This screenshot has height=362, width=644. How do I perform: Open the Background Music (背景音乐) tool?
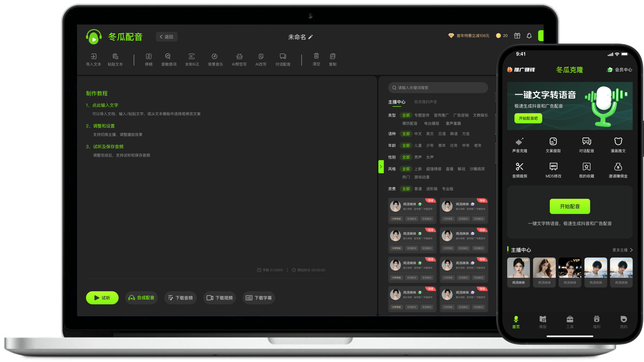pos(215,57)
